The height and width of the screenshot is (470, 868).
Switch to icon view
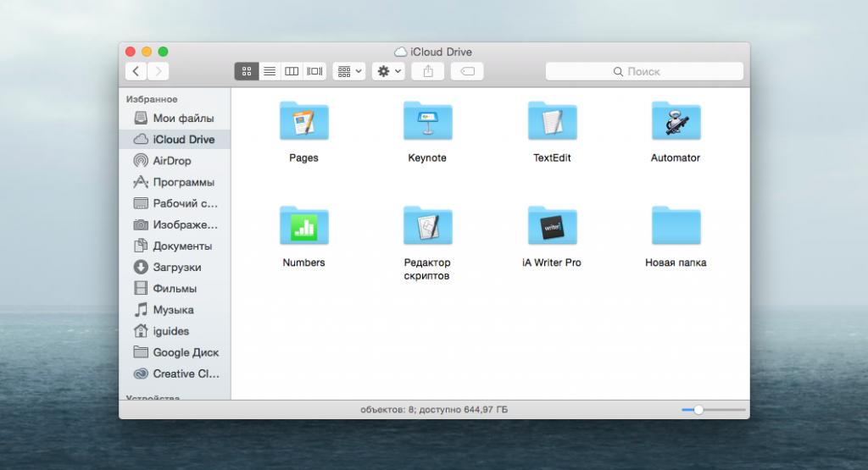tap(247, 71)
